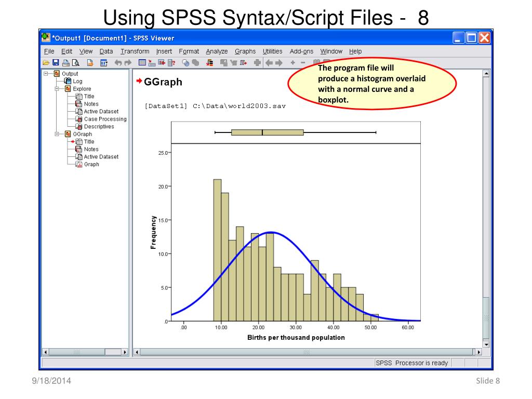Click the Undo arrow in the toolbar
This screenshot has height=399, width=532.
[118, 62]
